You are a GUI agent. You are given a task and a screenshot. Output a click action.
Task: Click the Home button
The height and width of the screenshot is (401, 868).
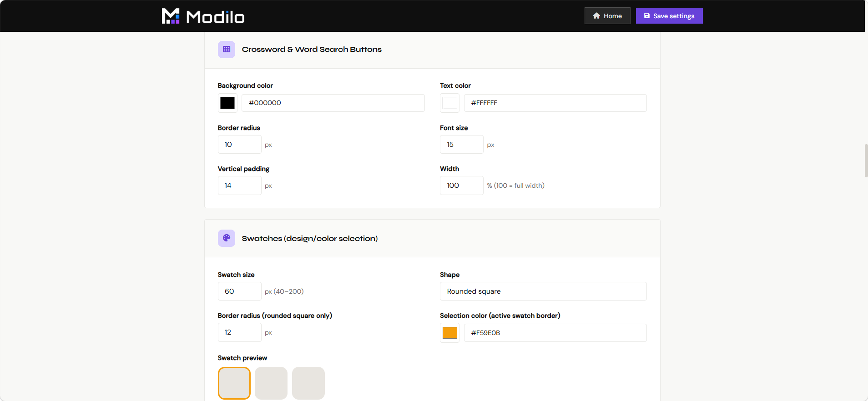coord(607,16)
